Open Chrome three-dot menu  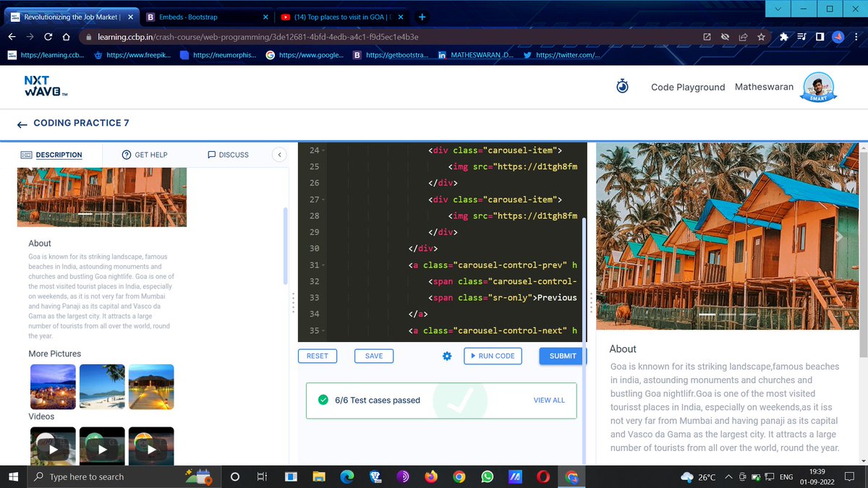click(x=855, y=37)
